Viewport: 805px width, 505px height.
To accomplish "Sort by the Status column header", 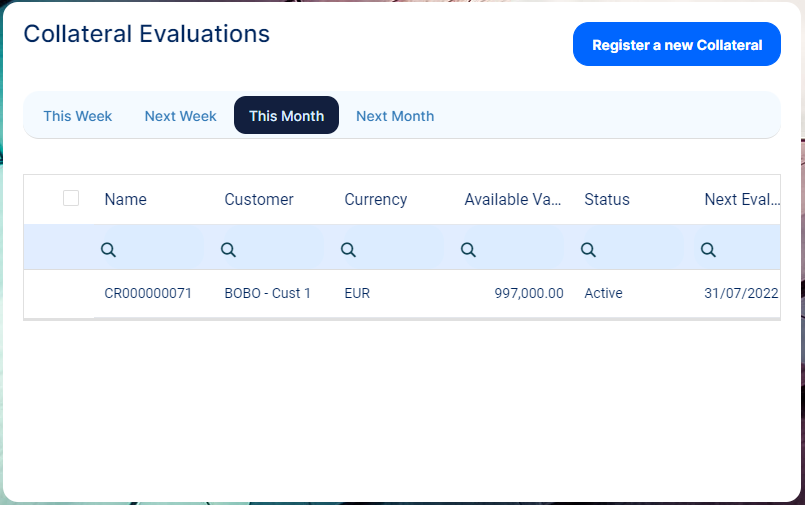I will pos(607,200).
